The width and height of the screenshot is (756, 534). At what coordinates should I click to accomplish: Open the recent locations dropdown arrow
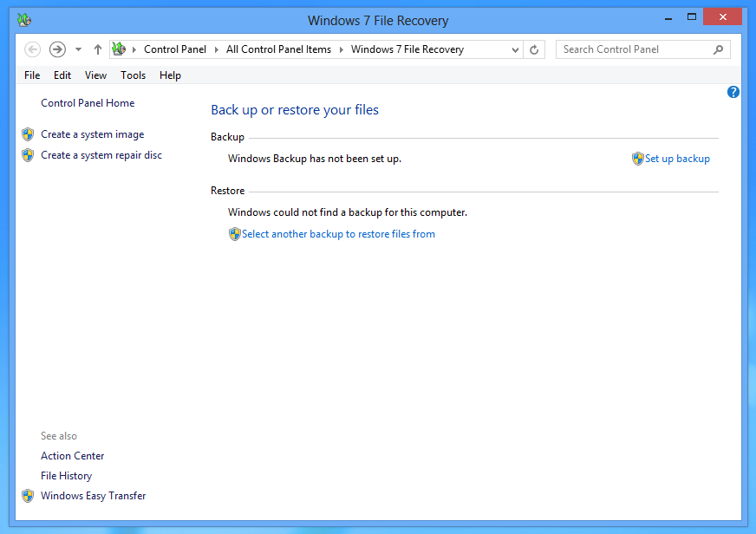(78, 49)
